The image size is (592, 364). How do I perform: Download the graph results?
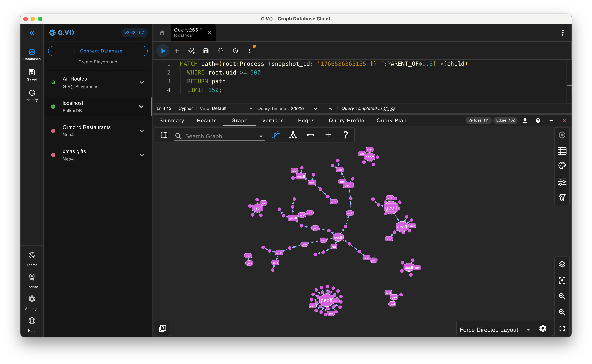tap(525, 120)
